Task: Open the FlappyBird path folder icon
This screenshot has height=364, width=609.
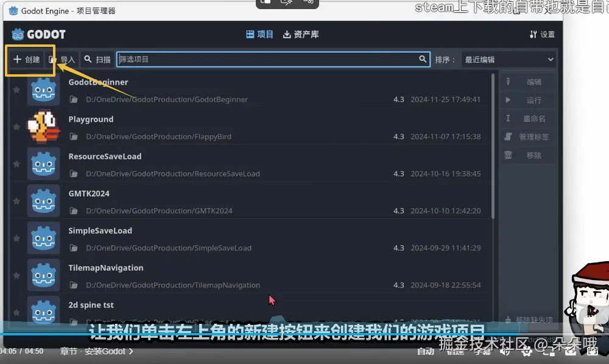Action: (74, 136)
